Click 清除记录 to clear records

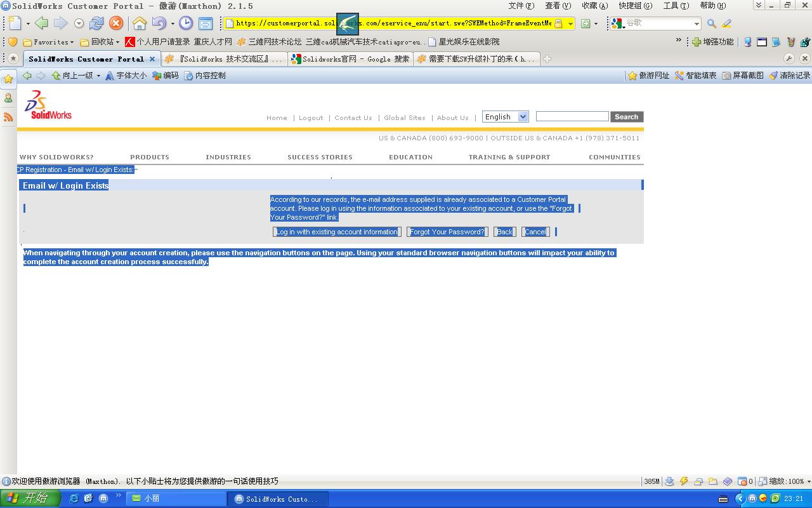pyautogui.click(x=790, y=76)
